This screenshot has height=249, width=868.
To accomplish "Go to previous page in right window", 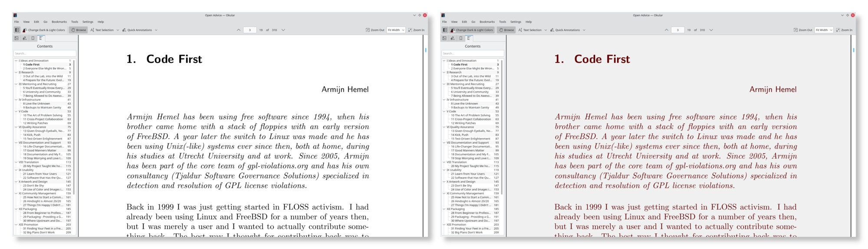I will click(x=666, y=30).
